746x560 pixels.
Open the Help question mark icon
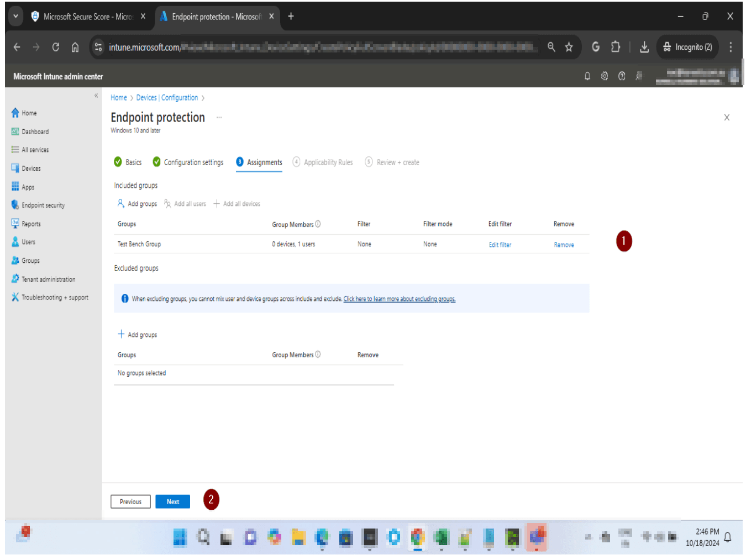(x=622, y=76)
